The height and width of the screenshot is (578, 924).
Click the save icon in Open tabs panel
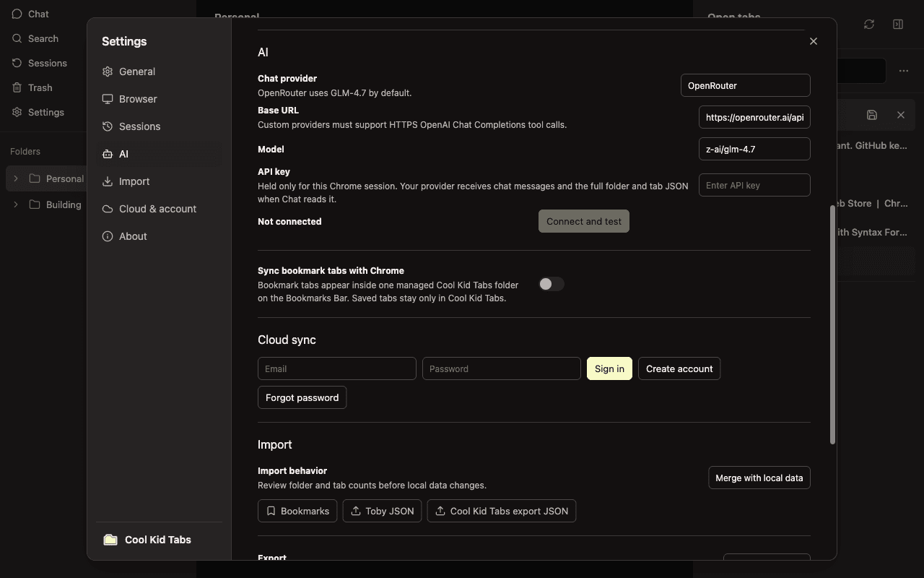tap(872, 115)
